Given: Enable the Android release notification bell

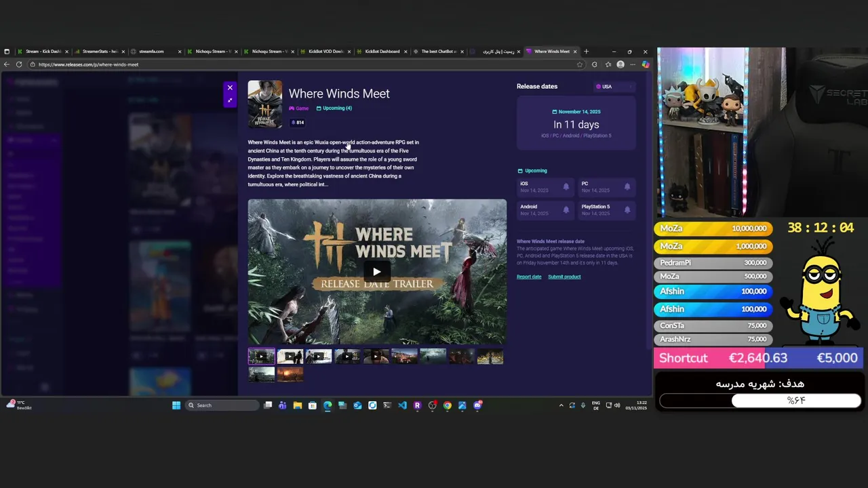Looking at the screenshot, I should tap(566, 210).
